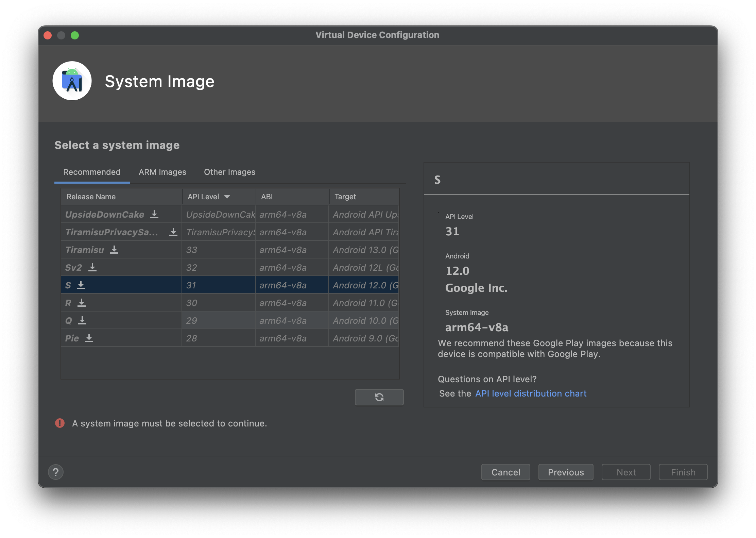The image size is (756, 538).
Task: Click the arm64-v8a System Image value in details
Action: [477, 327]
